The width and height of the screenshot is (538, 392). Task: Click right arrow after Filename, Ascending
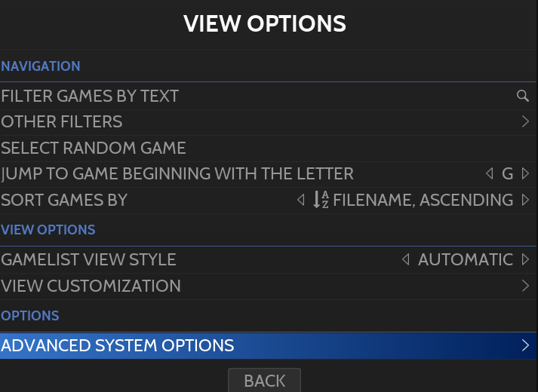pyautogui.click(x=526, y=201)
